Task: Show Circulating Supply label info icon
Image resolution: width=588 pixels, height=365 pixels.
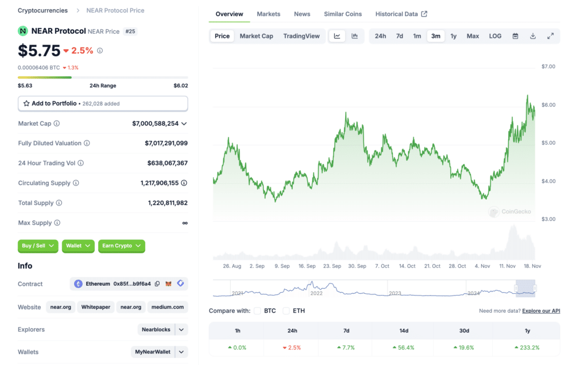Action: [x=76, y=183]
